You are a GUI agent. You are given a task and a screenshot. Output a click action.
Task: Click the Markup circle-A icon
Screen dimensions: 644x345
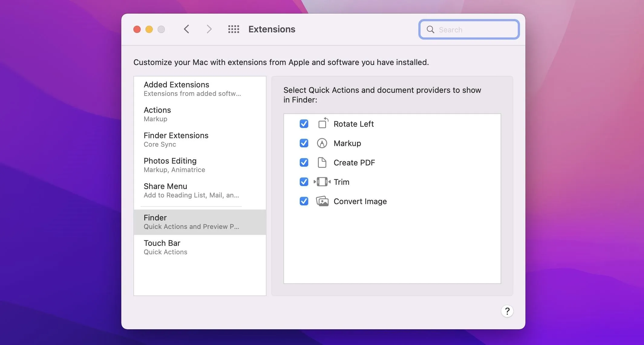tap(322, 143)
